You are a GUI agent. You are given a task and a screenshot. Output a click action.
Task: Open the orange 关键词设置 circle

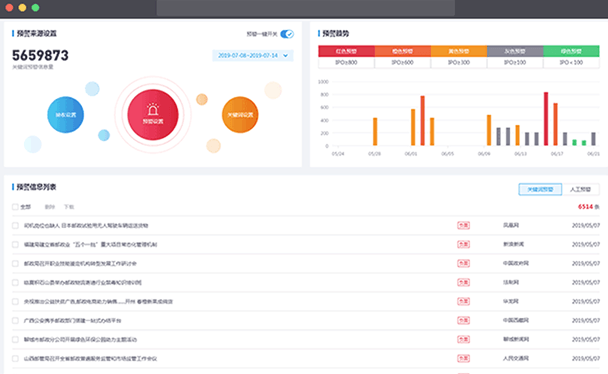pos(240,115)
